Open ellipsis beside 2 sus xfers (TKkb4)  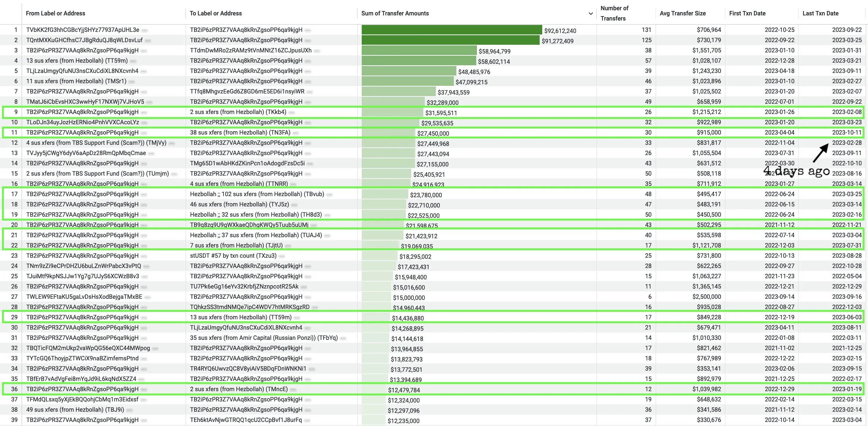pos(292,112)
